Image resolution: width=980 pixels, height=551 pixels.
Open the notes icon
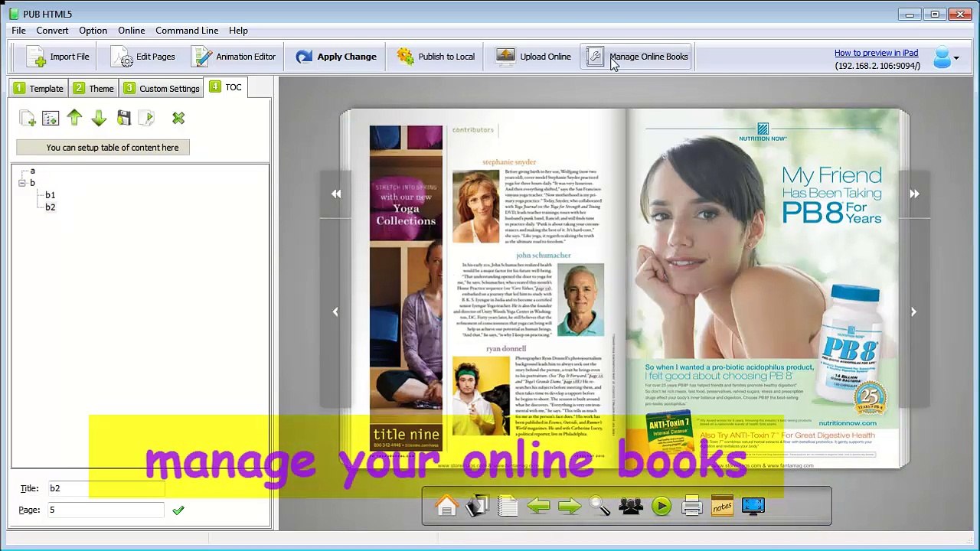[722, 506]
